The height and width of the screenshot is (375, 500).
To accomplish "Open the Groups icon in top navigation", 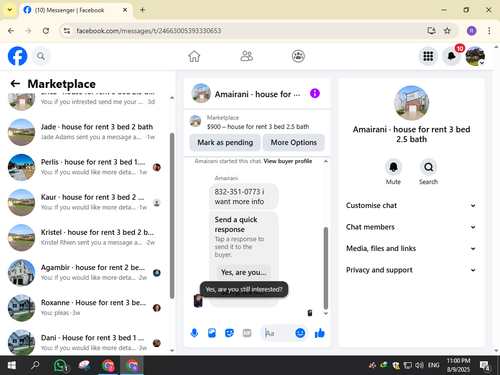I will [x=298, y=56].
